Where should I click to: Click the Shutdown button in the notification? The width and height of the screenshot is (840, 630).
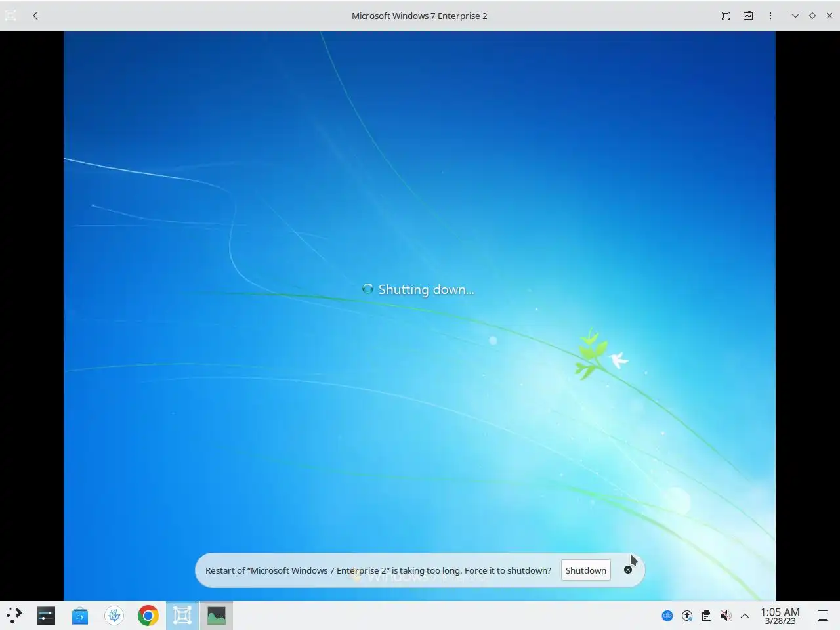pos(586,570)
